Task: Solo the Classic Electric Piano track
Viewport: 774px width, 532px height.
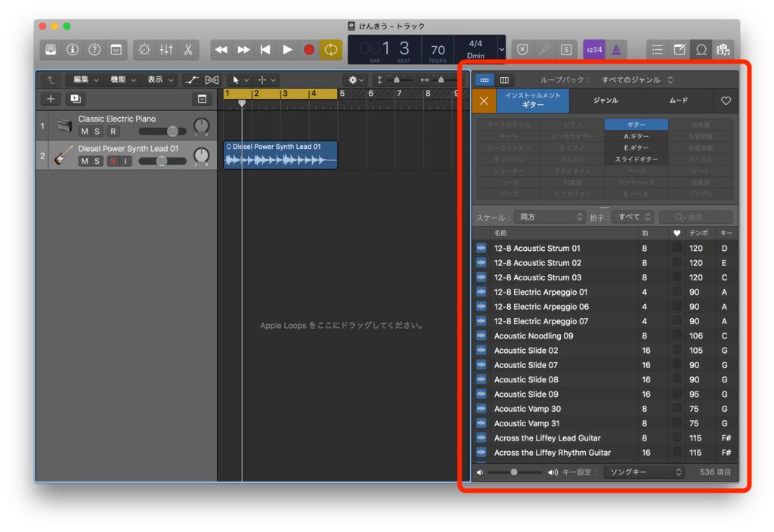Action: (97, 131)
